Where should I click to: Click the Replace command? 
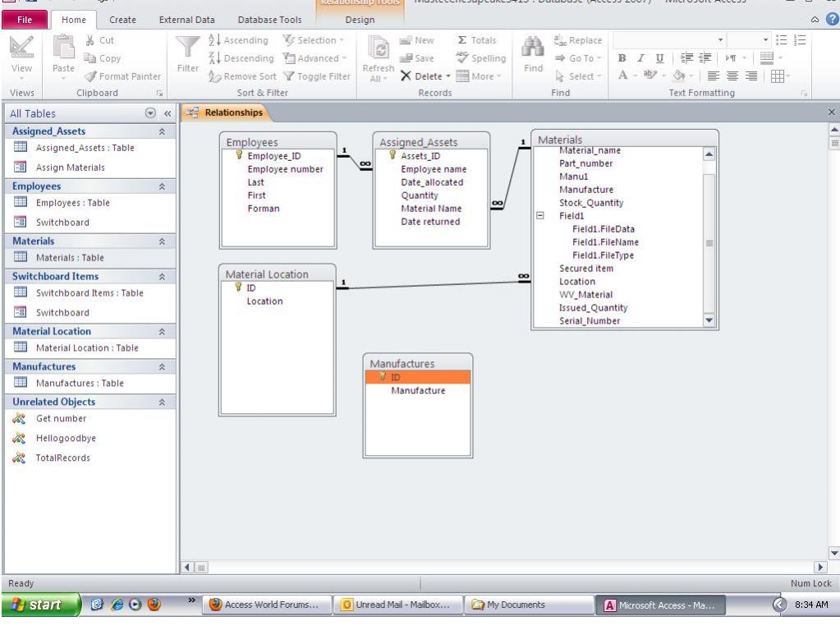pos(577,40)
